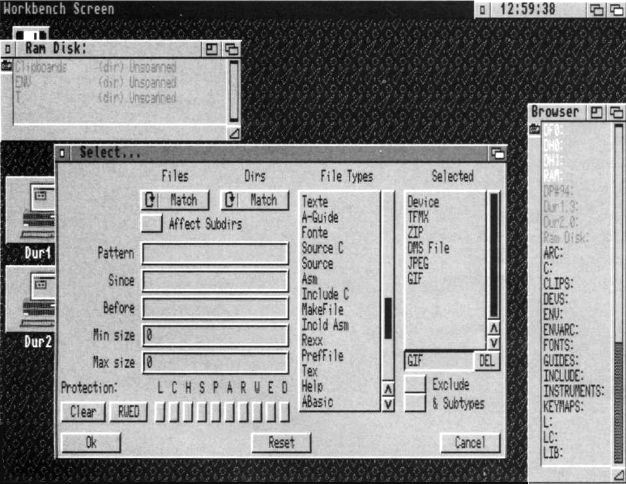
Task: Click Selected list down arrow
Action: 494,343
